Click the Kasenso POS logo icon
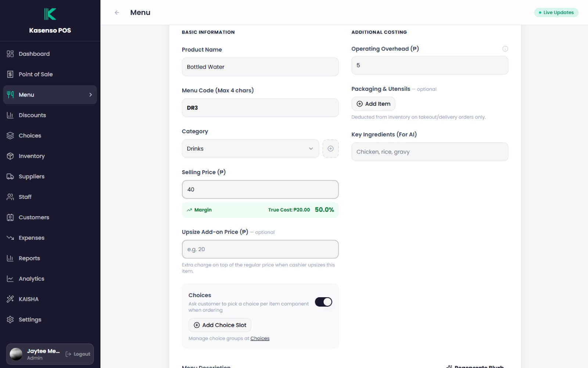This screenshot has width=588, height=368. pos(50,14)
